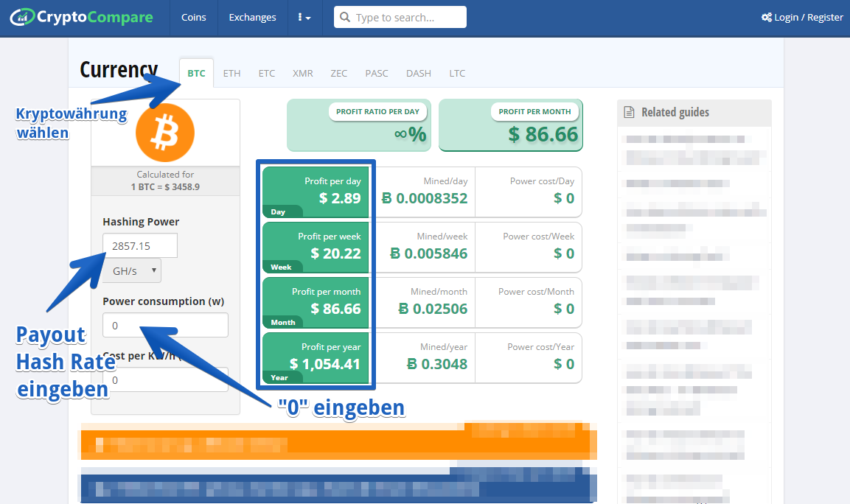Click the Mined/month value 0.02506
Image resolution: width=850 pixels, height=504 pixels.
point(433,309)
